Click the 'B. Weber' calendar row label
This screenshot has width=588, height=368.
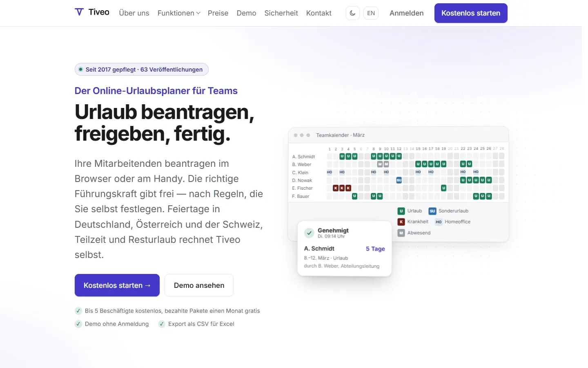tap(302, 164)
